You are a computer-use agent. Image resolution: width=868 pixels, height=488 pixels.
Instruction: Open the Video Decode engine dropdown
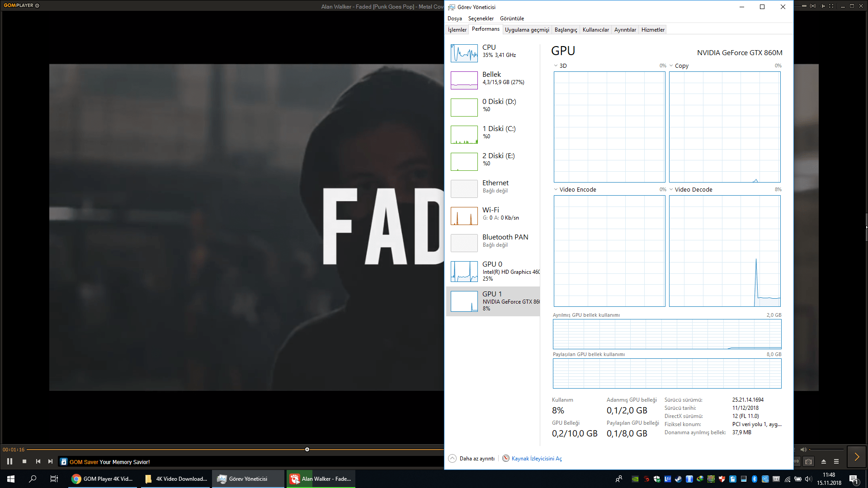point(691,189)
